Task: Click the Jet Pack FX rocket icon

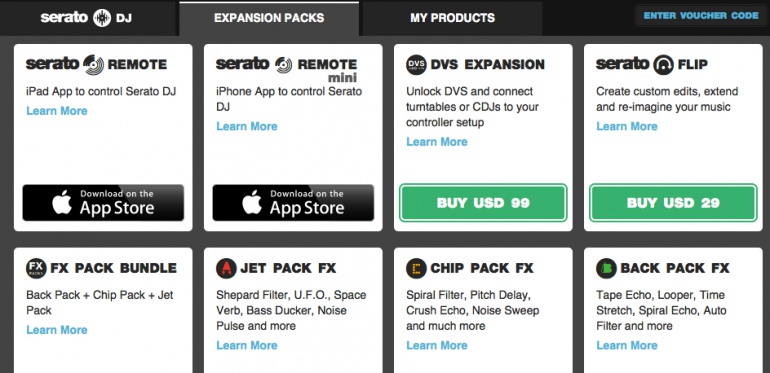Action: coord(226,268)
